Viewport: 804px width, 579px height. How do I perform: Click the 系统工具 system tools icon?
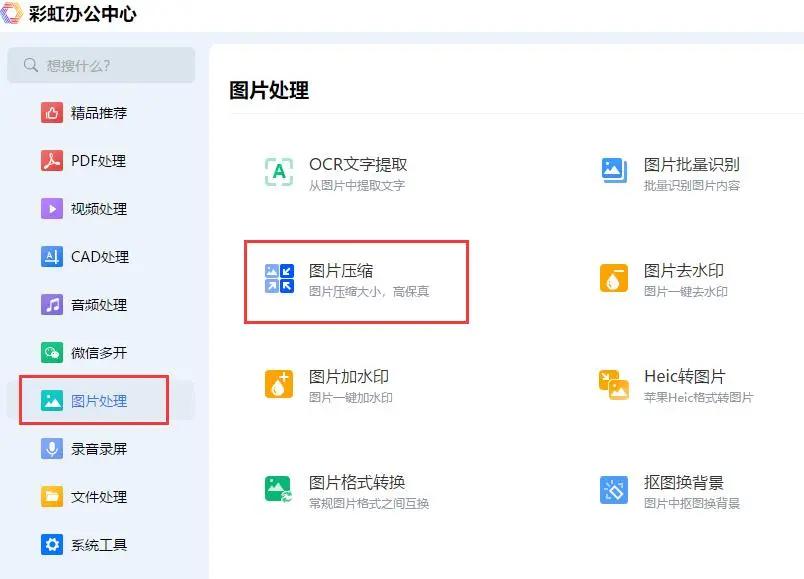point(51,544)
